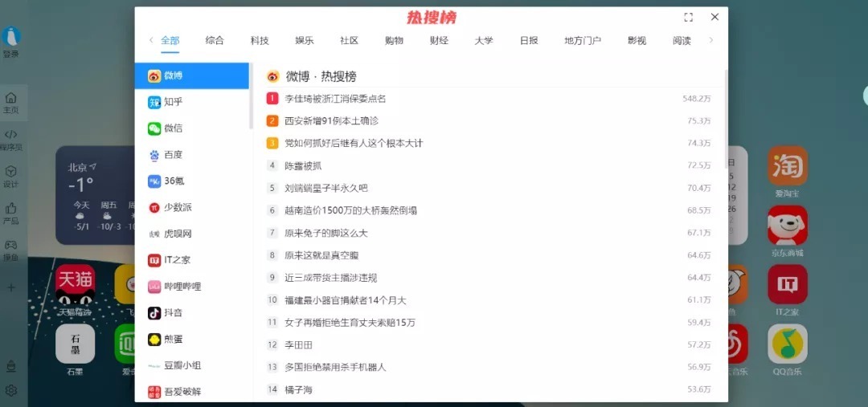868x407 pixels.
Task: Select 微信 in the source sidebar
Action: (173, 128)
